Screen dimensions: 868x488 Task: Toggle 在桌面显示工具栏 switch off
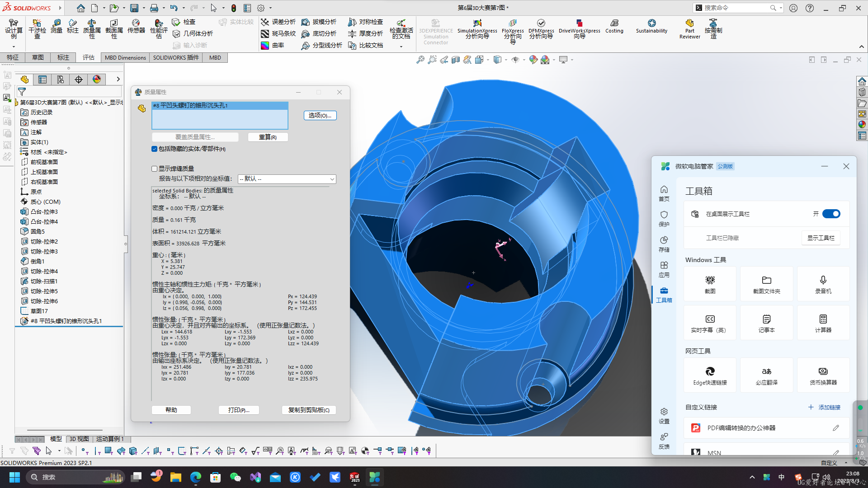pyautogui.click(x=831, y=213)
